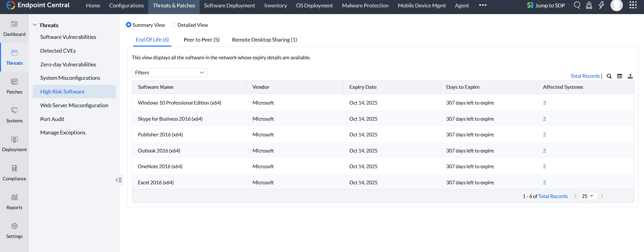Open Reports in the left sidebar
Image resolution: width=644 pixels, height=252 pixels.
[14, 202]
